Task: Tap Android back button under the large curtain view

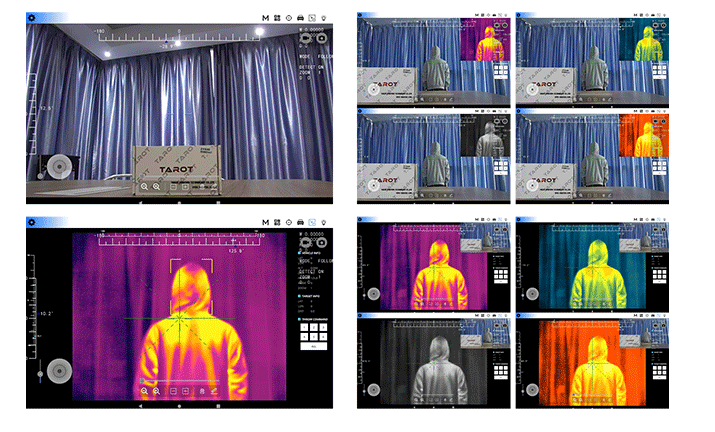Action: [140, 202]
